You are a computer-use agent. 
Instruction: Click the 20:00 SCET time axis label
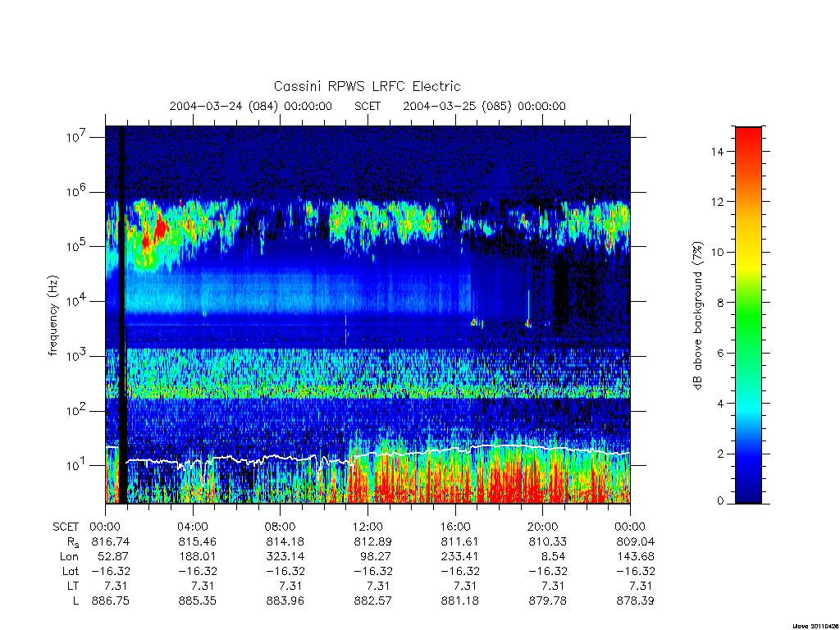pyautogui.click(x=543, y=527)
